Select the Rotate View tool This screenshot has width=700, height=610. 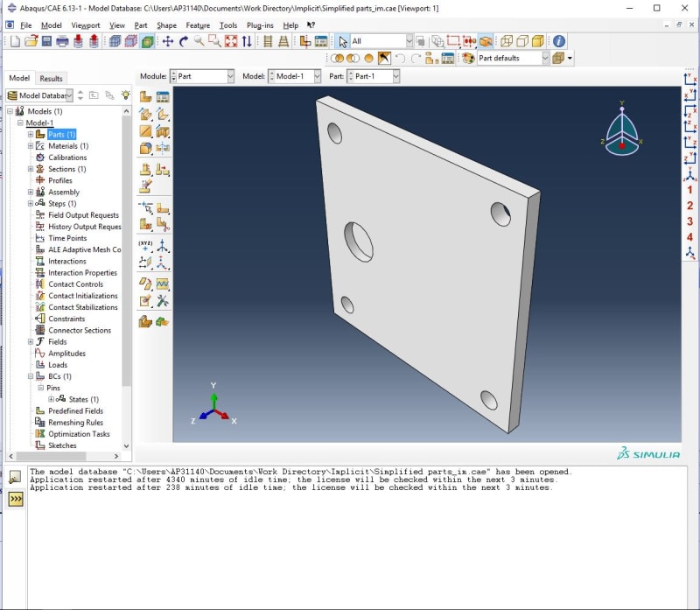pyautogui.click(x=184, y=41)
